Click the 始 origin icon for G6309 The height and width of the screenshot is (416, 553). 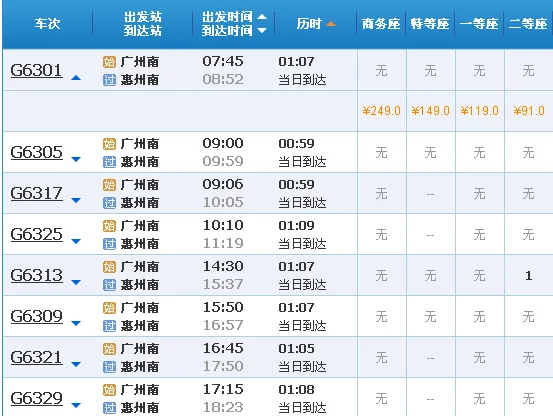pyautogui.click(x=109, y=308)
